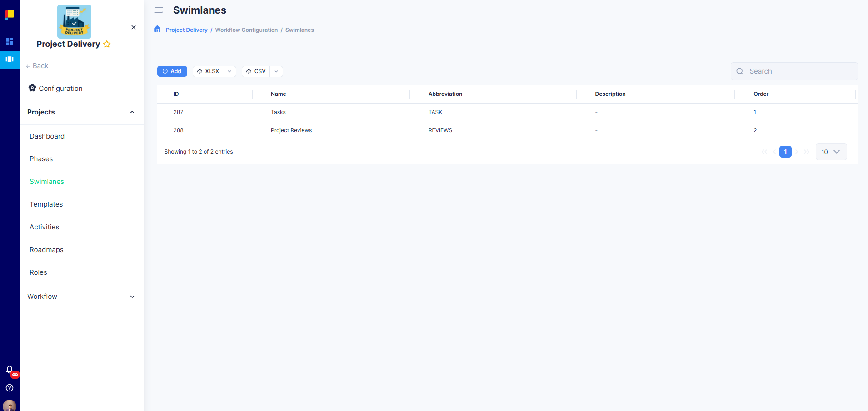Click the help question mark icon
868x411 pixels.
point(10,388)
